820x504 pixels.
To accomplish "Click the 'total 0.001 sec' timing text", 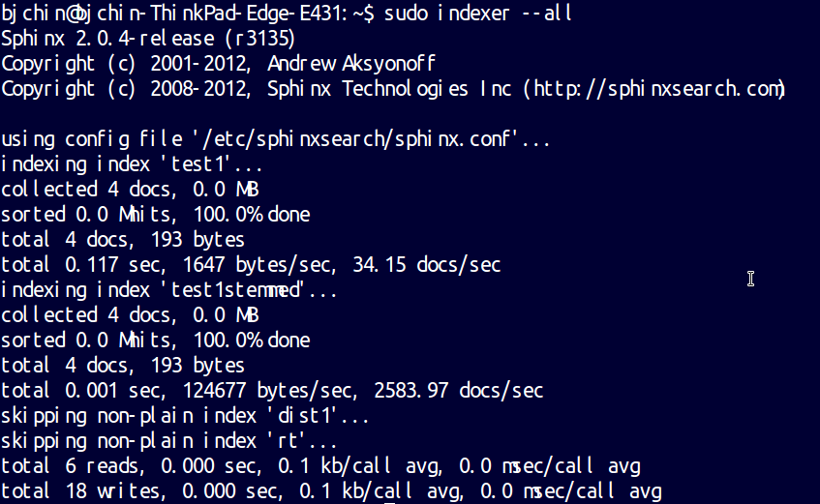I will point(83,391).
